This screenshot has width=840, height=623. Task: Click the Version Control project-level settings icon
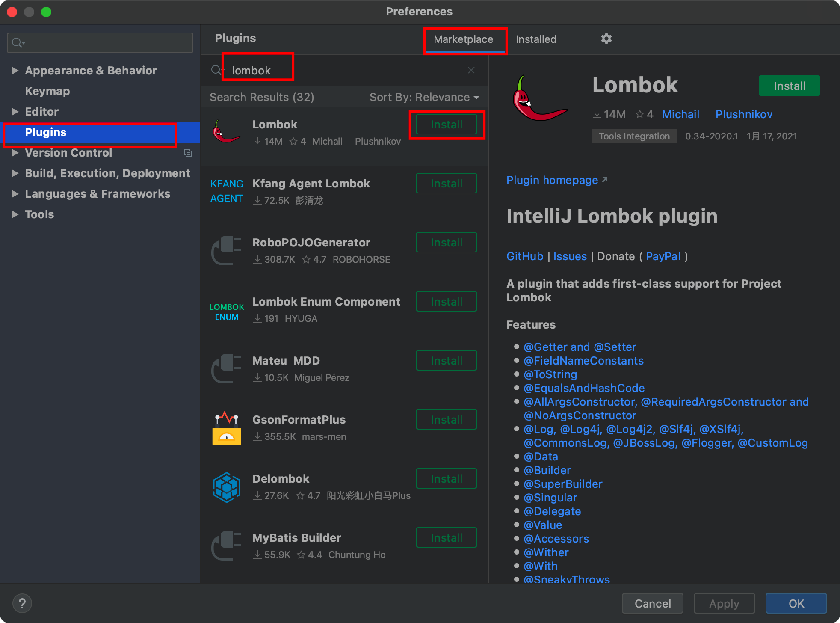click(x=188, y=153)
